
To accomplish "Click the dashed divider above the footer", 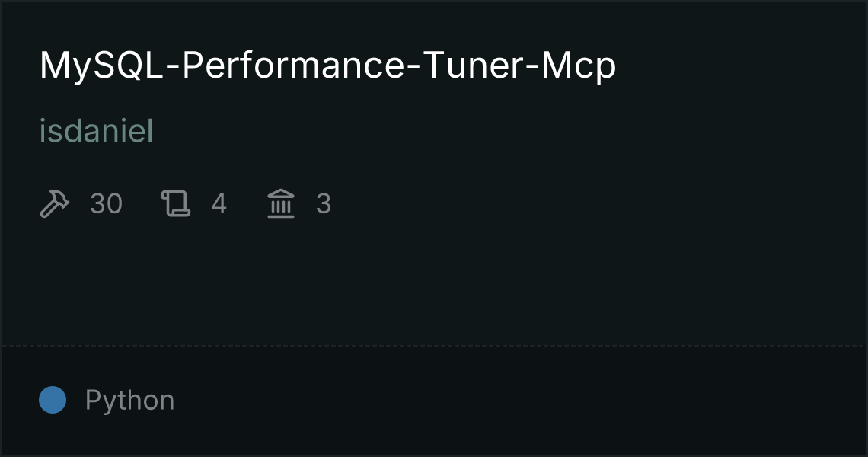I will pyautogui.click(x=434, y=347).
